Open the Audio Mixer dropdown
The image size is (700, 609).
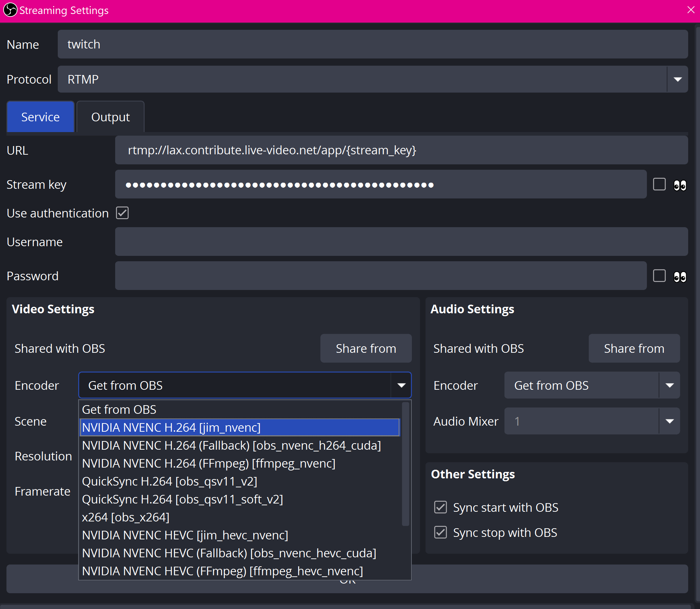click(592, 421)
